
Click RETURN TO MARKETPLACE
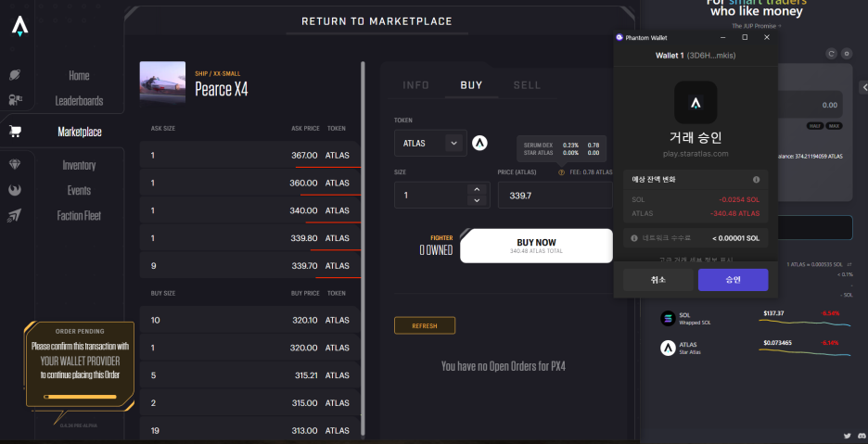click(x=377, y=21)
